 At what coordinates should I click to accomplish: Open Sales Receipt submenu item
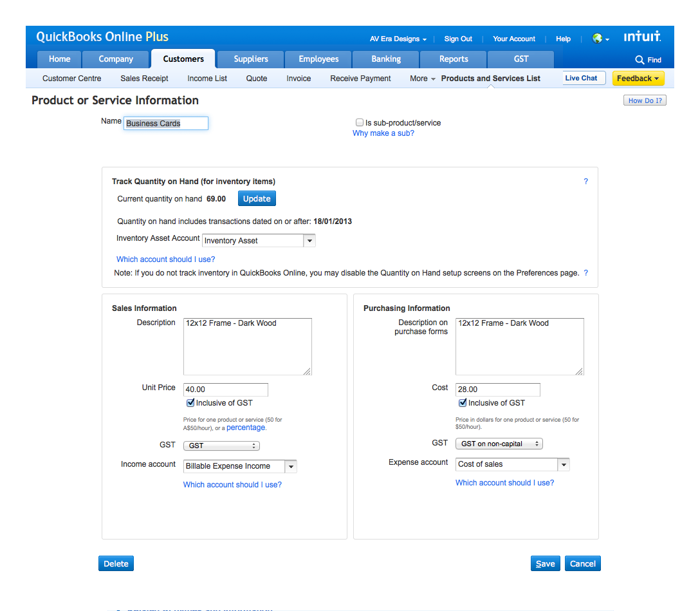[144, 79]
